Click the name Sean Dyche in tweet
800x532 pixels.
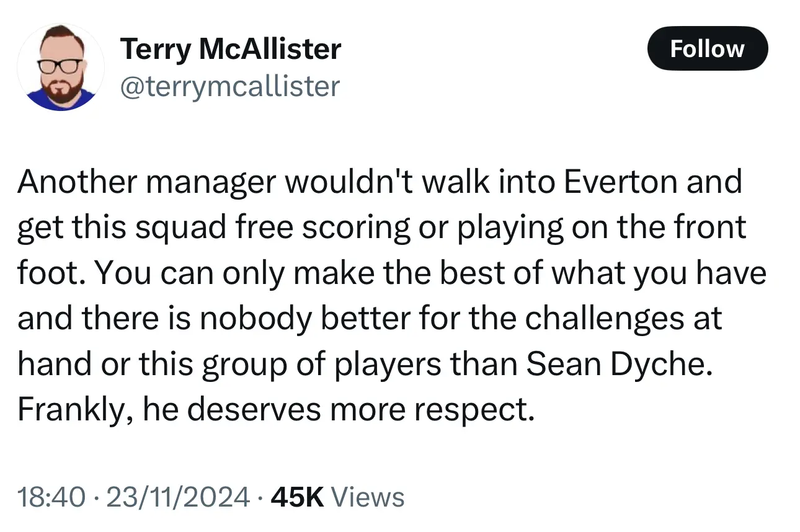[616, 365]
